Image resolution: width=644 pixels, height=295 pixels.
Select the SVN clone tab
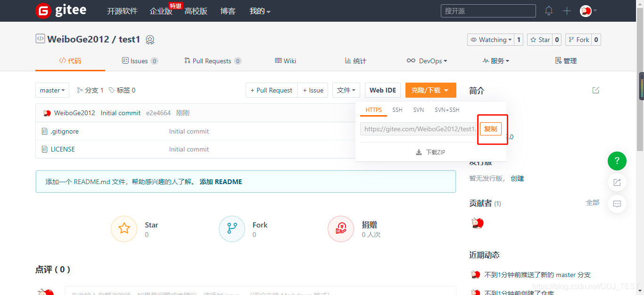[419, 110]
